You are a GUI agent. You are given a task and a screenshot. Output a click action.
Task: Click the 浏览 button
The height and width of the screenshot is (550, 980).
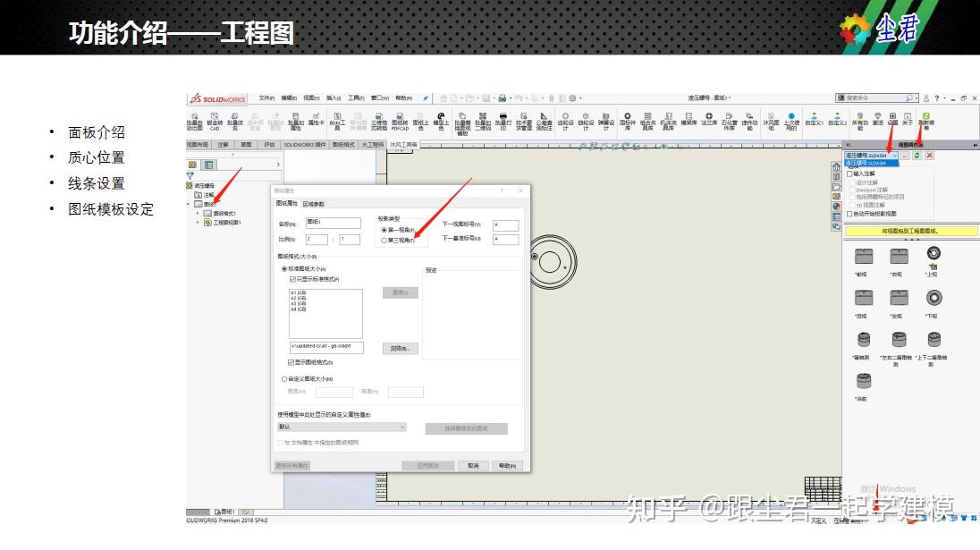[401, 349]
